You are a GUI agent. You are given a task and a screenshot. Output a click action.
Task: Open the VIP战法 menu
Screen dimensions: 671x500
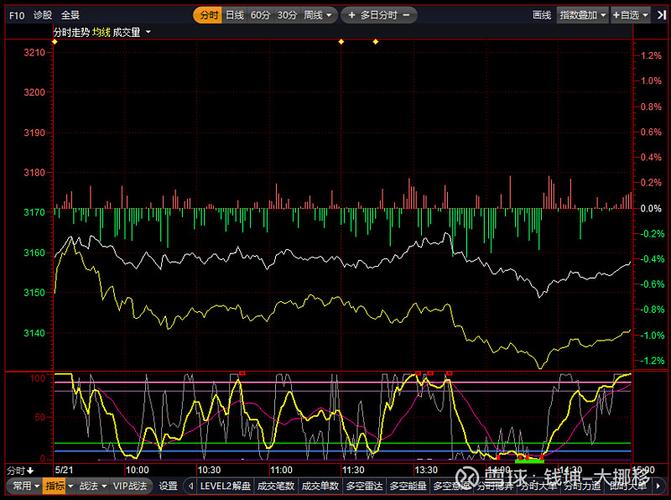[x=130, y=486]
